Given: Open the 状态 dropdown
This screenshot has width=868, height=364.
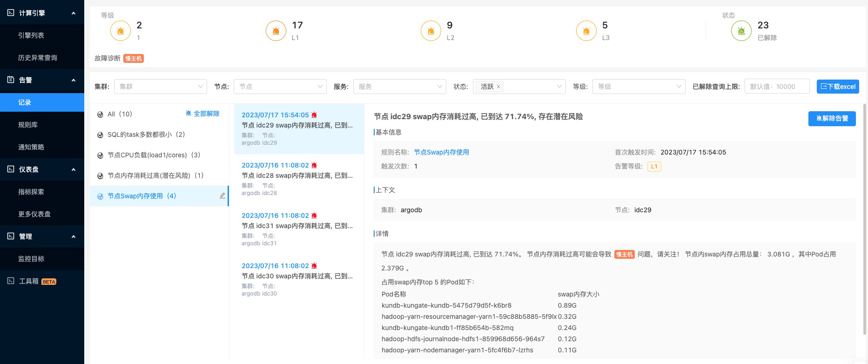Looking at the screenshot, I should pyautogui.click(x=519, y=87).
